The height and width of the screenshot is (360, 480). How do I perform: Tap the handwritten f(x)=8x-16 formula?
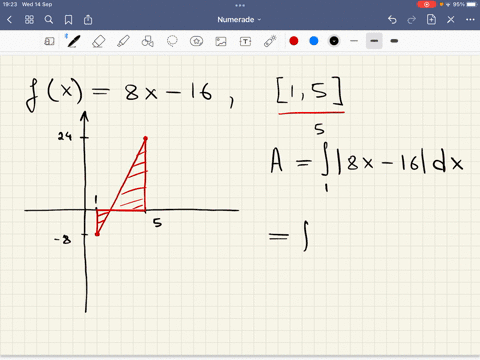(119, 95)
